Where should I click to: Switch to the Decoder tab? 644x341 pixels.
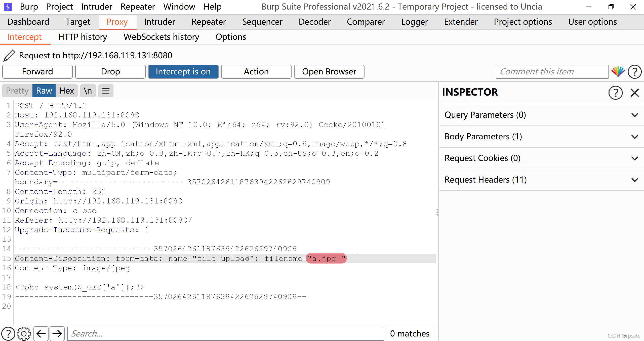[315, 22]
